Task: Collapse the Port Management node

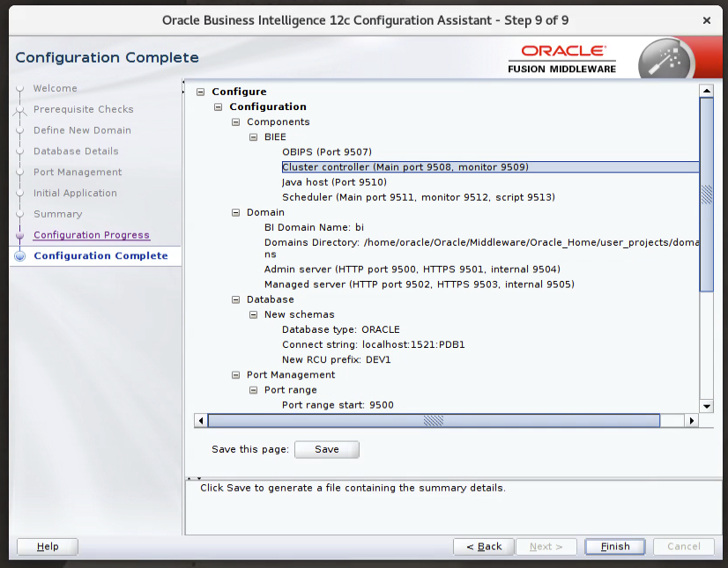Action: point(236,375)
